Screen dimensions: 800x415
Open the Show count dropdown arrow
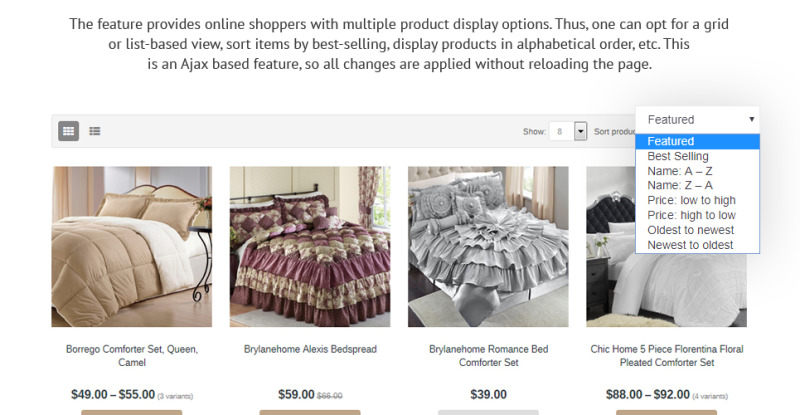point(580,131)
